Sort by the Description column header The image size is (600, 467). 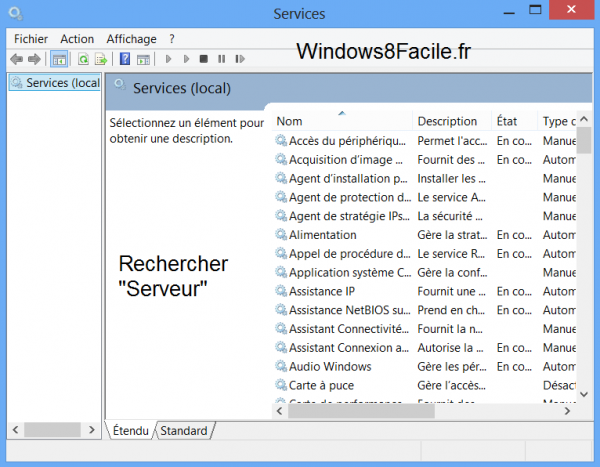(452, 121)
